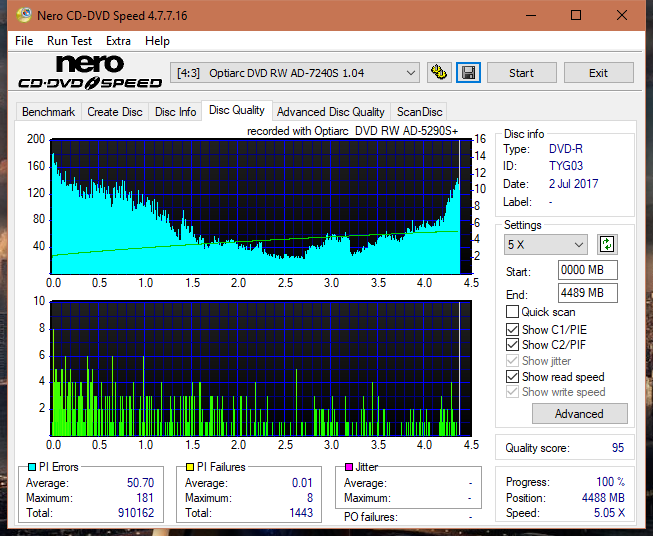
Task: Click the cyan PI Errors legend swatch
Action: (32, 467)
